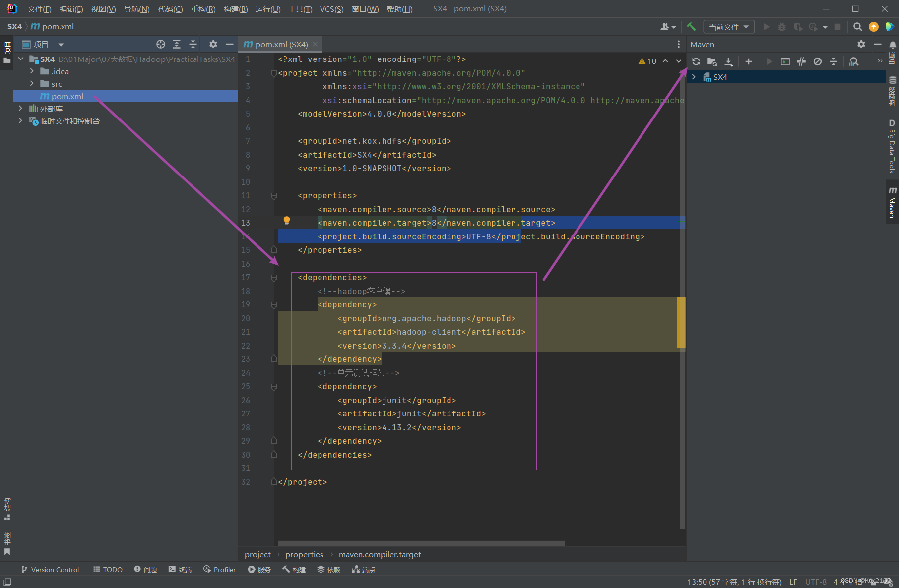Execute Maven goal icon

(785, 61)
